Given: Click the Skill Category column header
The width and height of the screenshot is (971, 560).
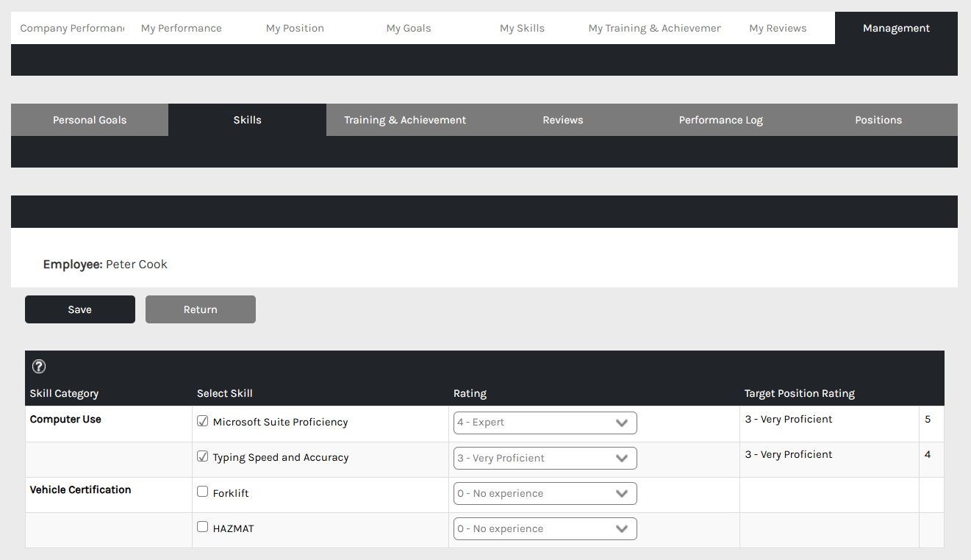Looking at the screenshot, I should click(x=64, y=393).
